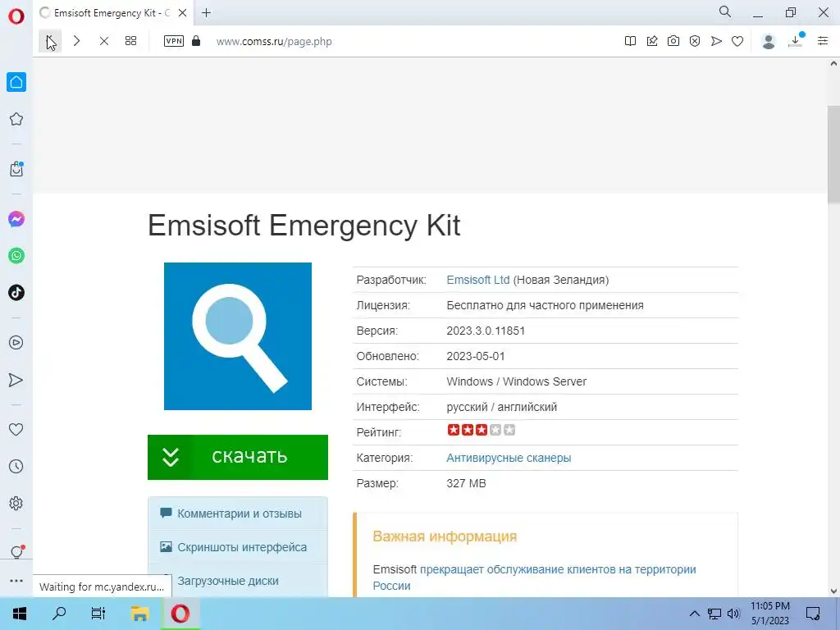Open sidebar tips lightbulb icon

pyautogui.click(x=16, y=552)
